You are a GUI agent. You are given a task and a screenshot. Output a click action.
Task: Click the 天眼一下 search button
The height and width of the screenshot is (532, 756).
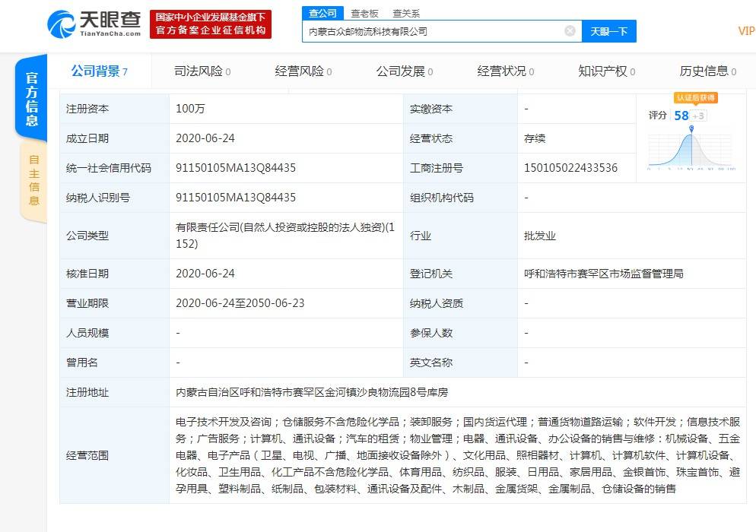[x=609, y=30]
